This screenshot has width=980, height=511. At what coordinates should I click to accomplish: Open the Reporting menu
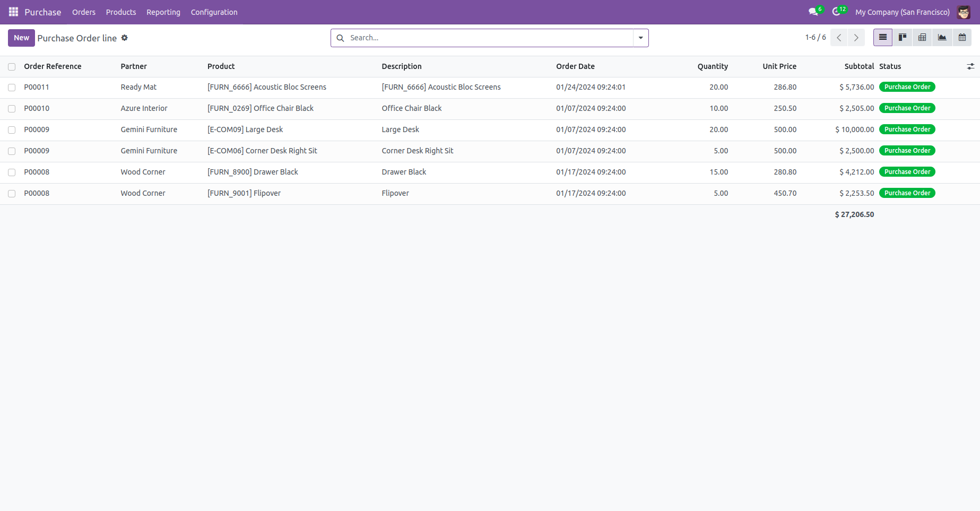[163, 12]
